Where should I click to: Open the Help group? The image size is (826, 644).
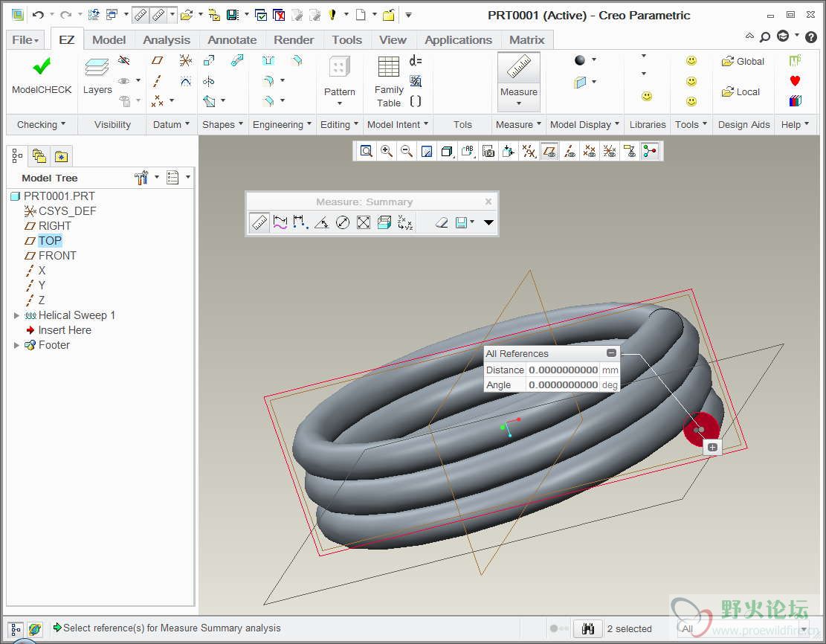coord(794,124)
